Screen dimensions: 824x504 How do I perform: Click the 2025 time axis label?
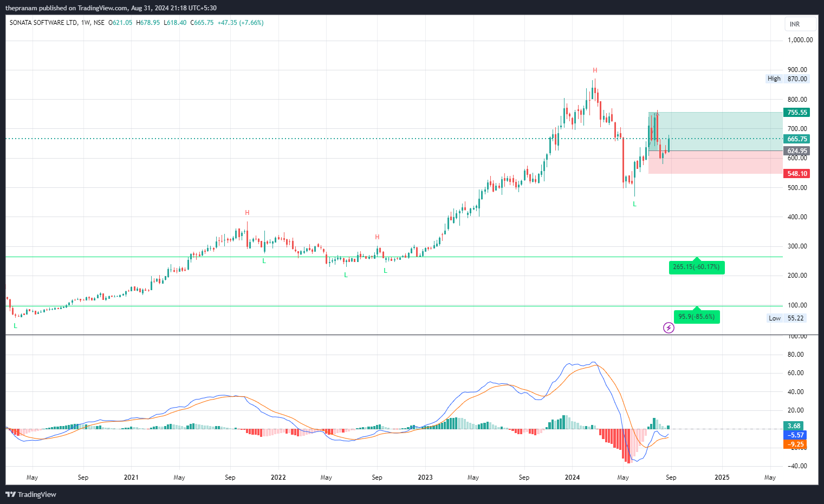coord(722,477)
